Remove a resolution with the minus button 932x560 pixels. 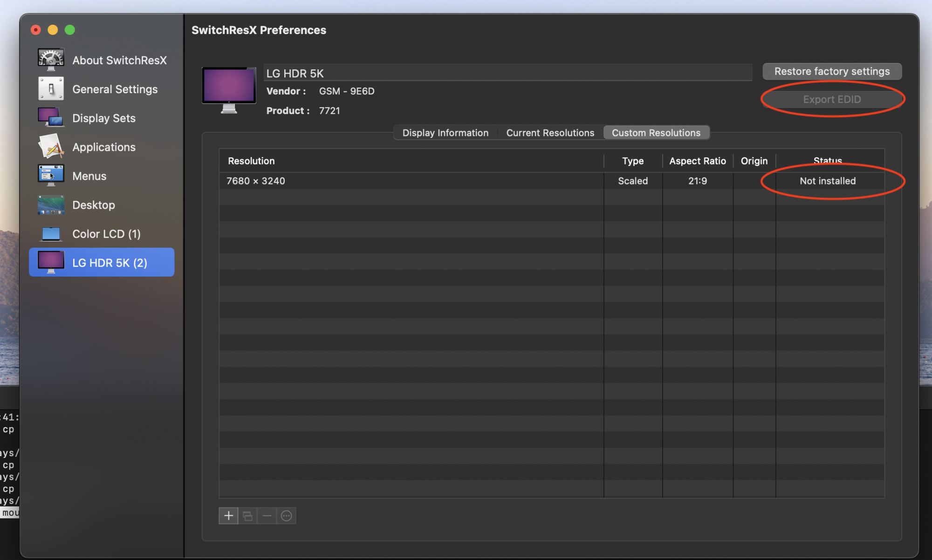pyautogui.click(x=267, y=516)
